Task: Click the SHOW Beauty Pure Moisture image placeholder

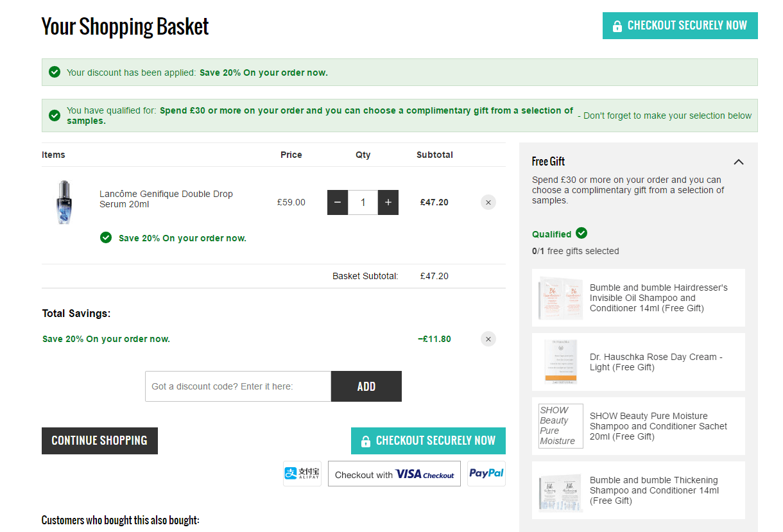Action: 561,426
